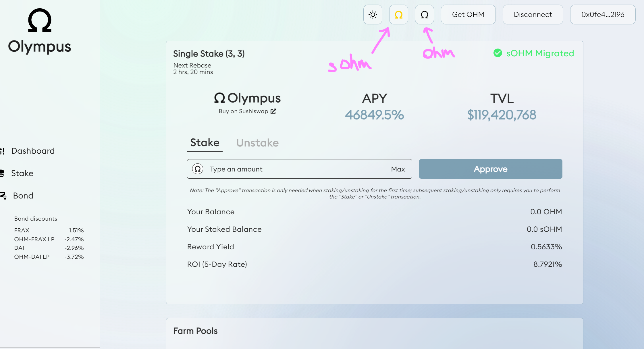Image resolution: width=644 pixels, height=349 pixels.
Task: Click the Approve button
Action: click(x=490, y=169)
